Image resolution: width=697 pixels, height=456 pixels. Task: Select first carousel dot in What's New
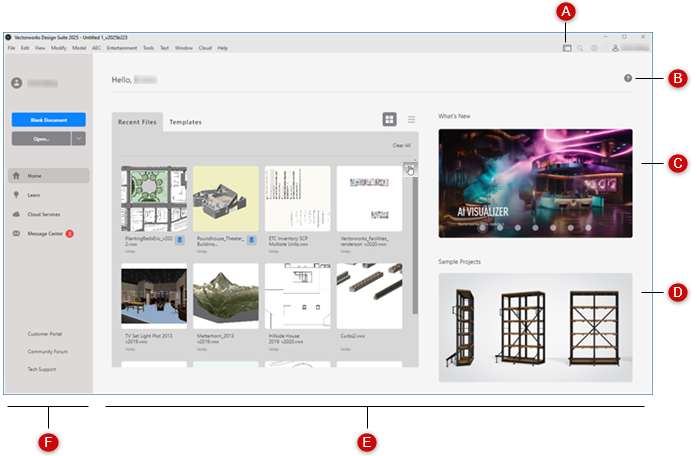coord(482,228)
